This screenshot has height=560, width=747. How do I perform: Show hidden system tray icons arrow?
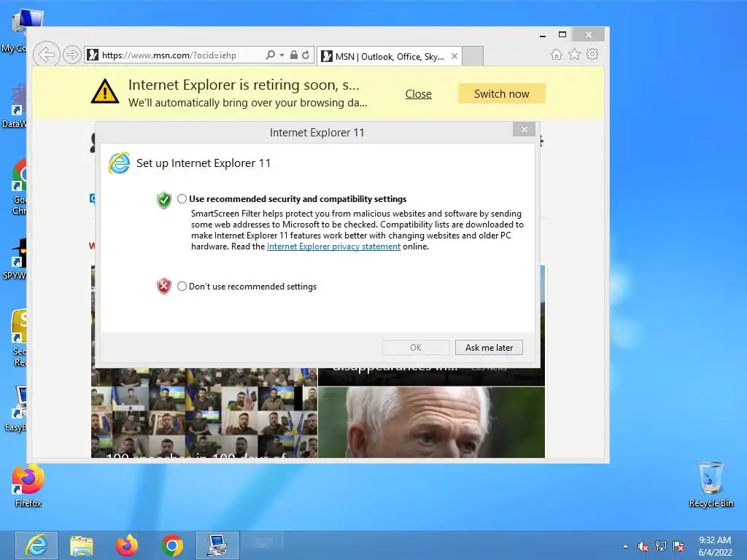625,547
